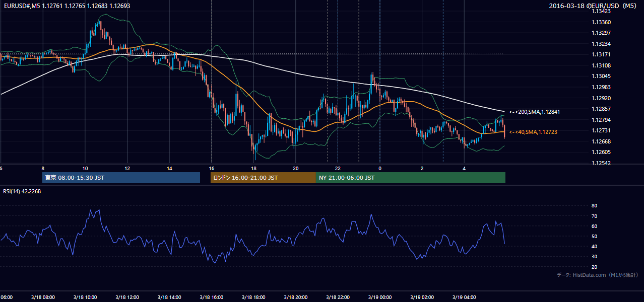Image resolution: width=644 pixels, height=302 pixels.
Task: Click RSI scale value 30
Action: click(x=595, y=257)
